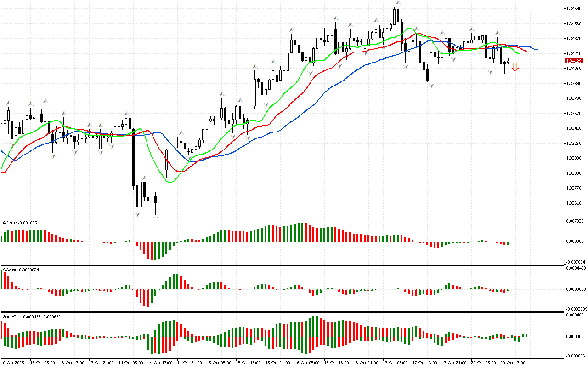Image resolution: width=588 pixels, height=368 pixels.
Task: Click the 20 Oct 13:00 time axis label
Action: coord(512,363)
